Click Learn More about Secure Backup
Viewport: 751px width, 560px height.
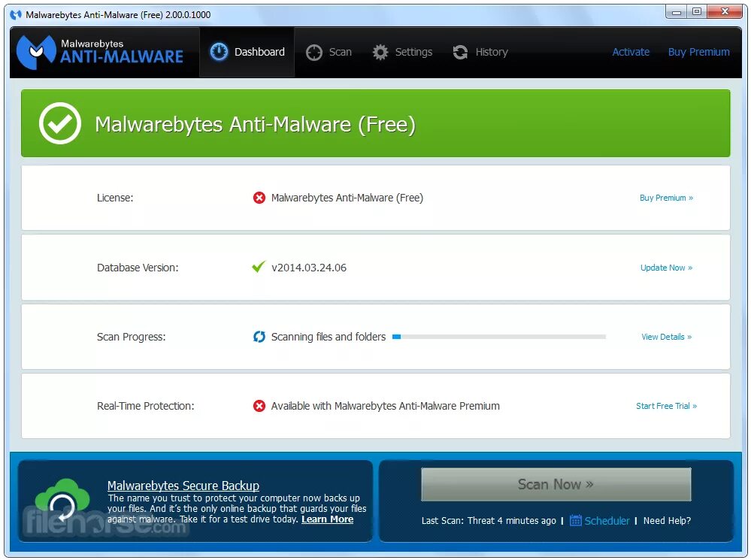point(327,519)
